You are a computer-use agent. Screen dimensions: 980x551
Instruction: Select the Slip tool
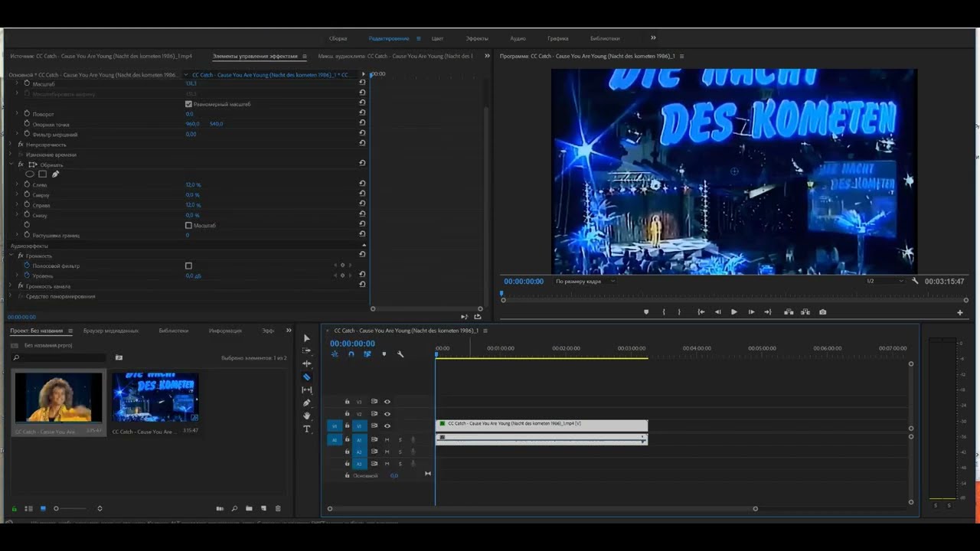[307, 390]
